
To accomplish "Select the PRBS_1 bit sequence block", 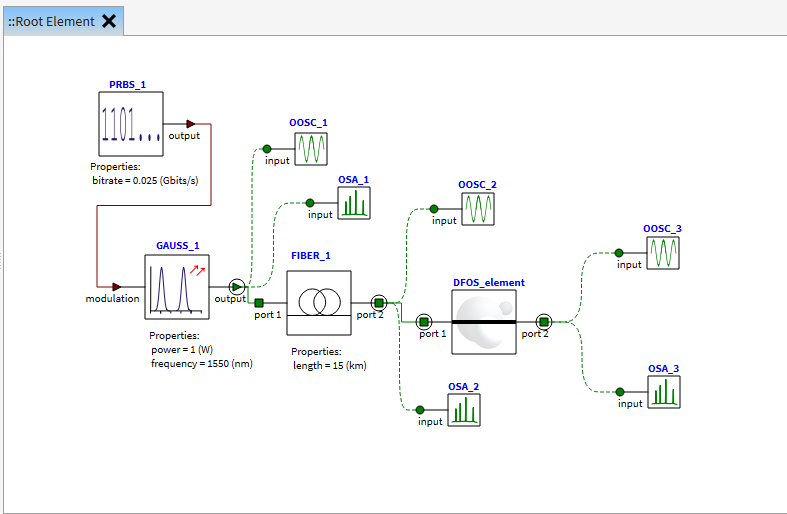I will click(x=131, y=124).
